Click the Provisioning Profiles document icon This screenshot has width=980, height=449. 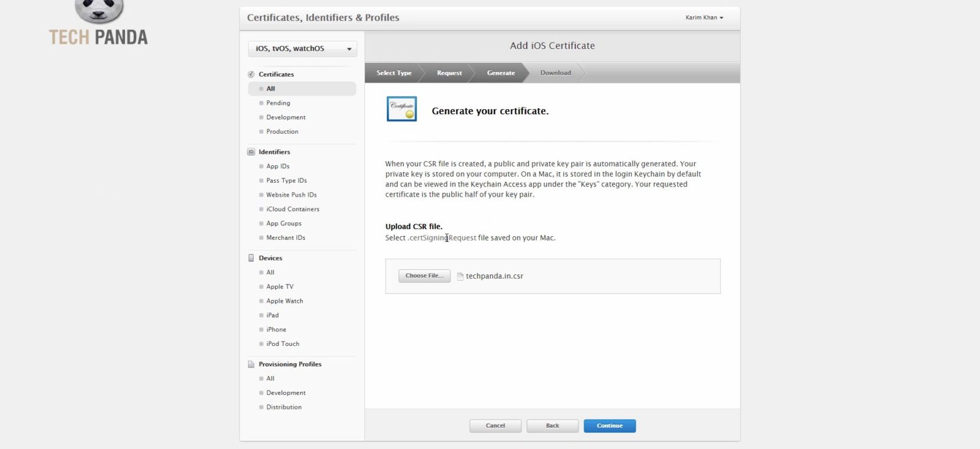pos(251,364)
